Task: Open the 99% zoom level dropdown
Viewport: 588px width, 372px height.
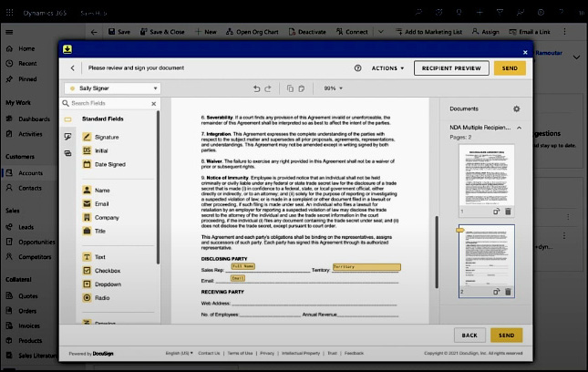Action: [x=333, y=88]
